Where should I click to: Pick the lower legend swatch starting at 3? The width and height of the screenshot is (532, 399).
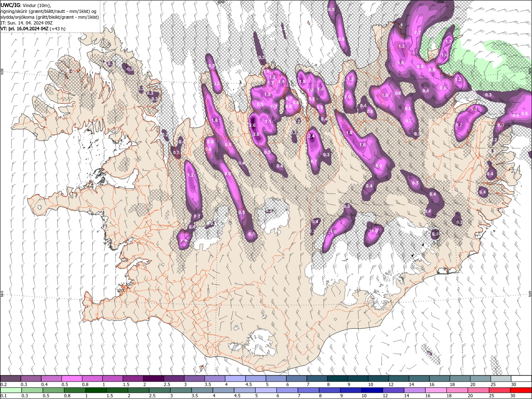pos(180,390)
